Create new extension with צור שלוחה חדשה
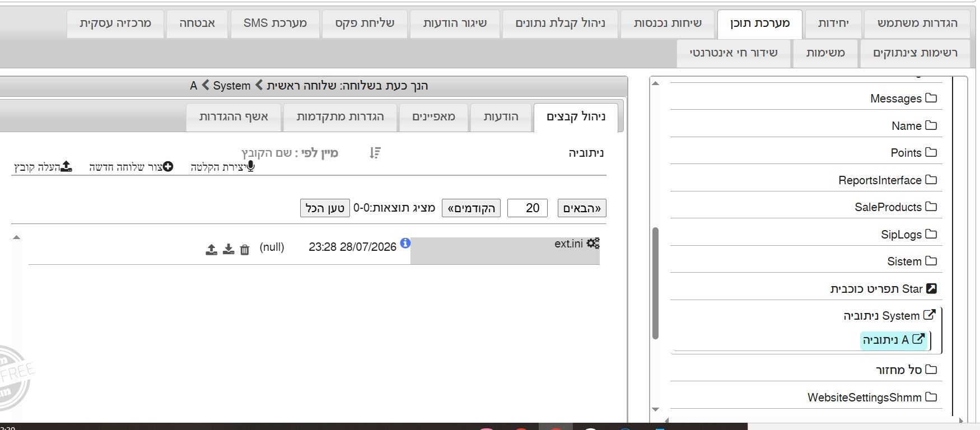Viewport: 980px width, 430px height. [x=131, y=167]
